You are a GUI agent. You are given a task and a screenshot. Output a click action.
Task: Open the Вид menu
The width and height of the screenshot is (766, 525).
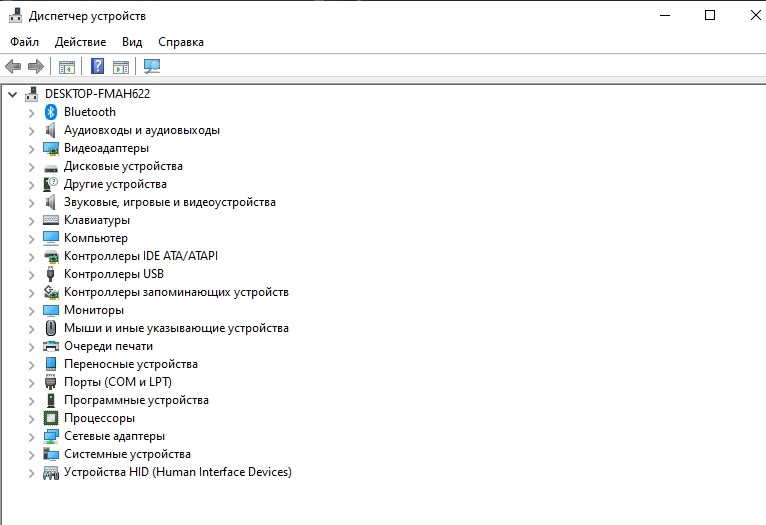coord(132,42)
